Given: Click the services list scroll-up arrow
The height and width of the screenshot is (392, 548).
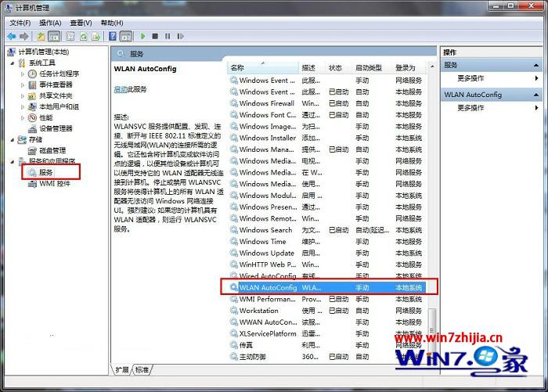Looking at the screenshot, I should point(432,67).
